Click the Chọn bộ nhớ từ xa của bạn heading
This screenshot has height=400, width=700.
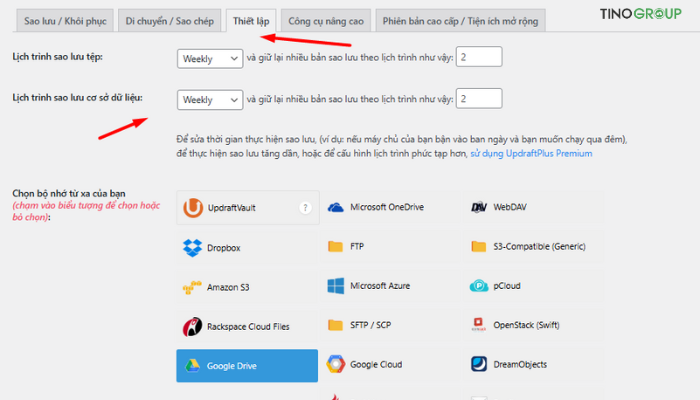[x=69, y=194]
